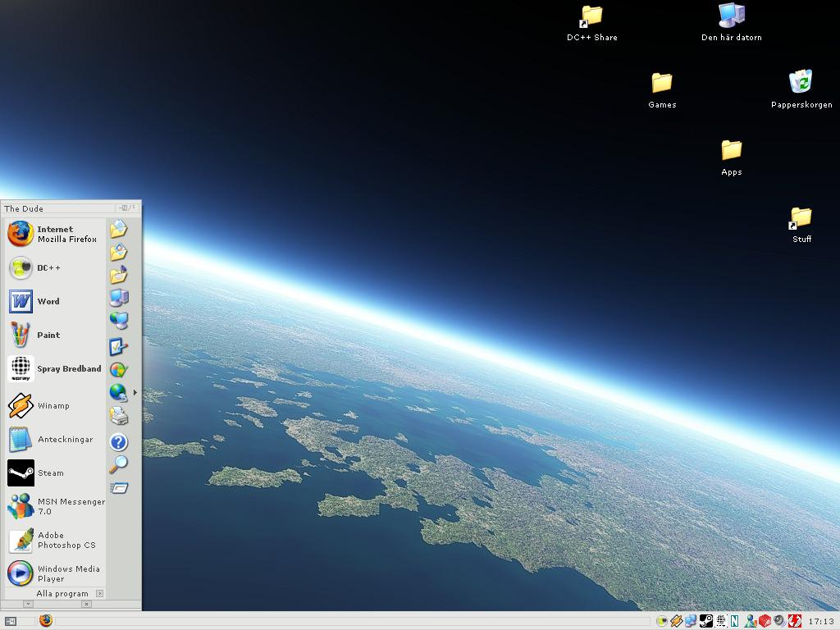This screenshot has height=630, width=840.
Task: Open DC++ in the start menu
Action: coord(48,268)
